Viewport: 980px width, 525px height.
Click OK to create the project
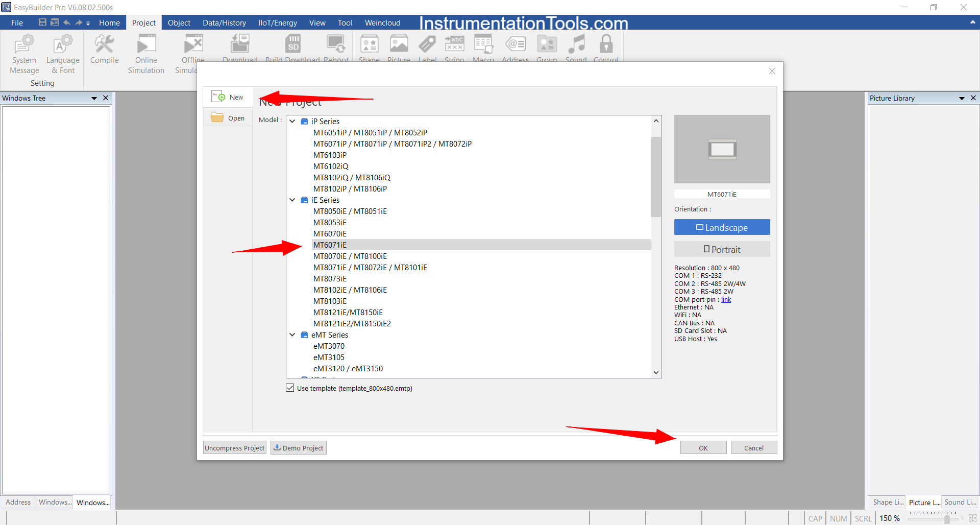(703, 447)
